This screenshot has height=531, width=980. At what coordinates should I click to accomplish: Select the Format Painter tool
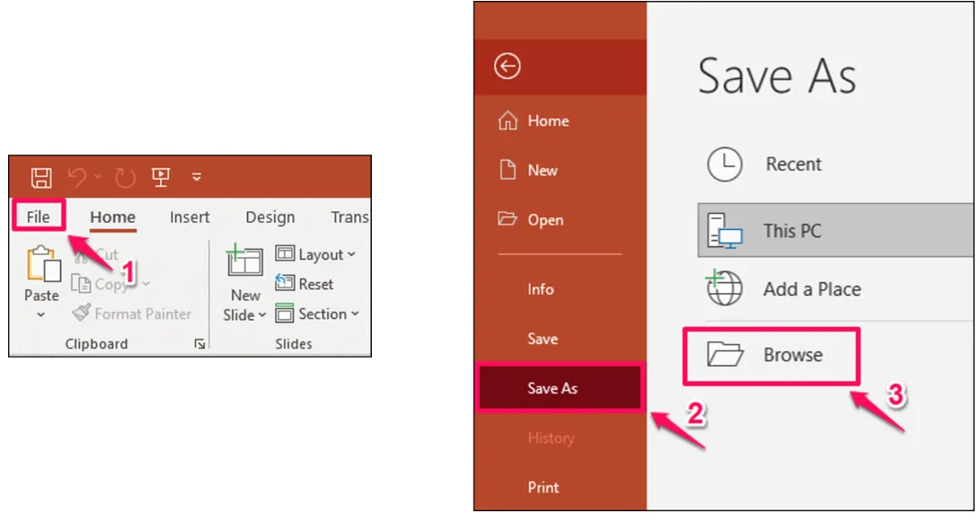(x=131, y=314)
